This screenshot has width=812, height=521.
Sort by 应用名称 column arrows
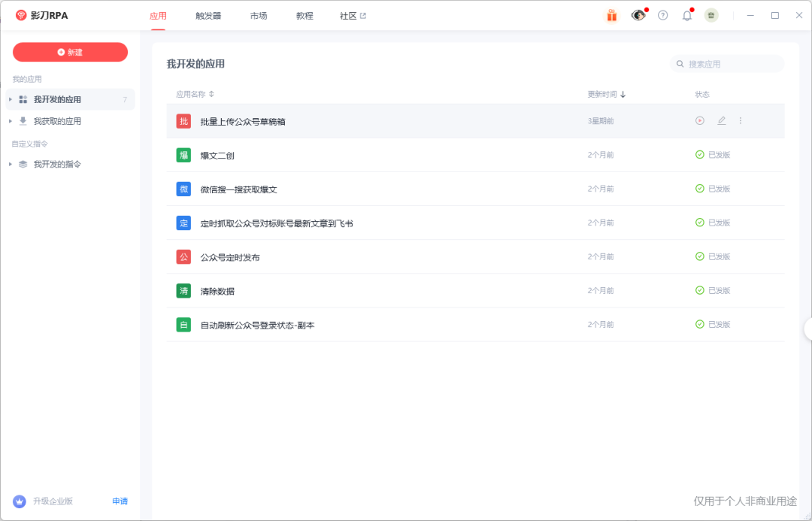[211, 94]
